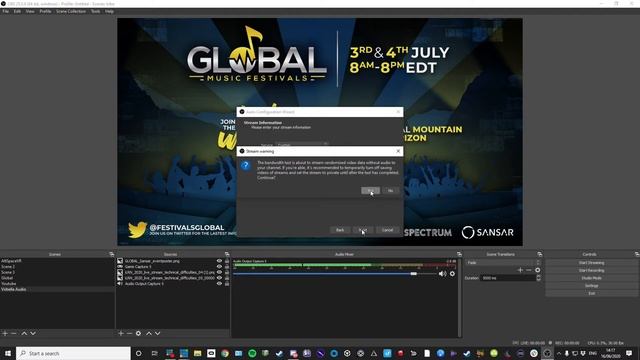The height and width of the screenshot is (360, 640).
Task: Move selected scene down arrow
Action: coord(33,333)
